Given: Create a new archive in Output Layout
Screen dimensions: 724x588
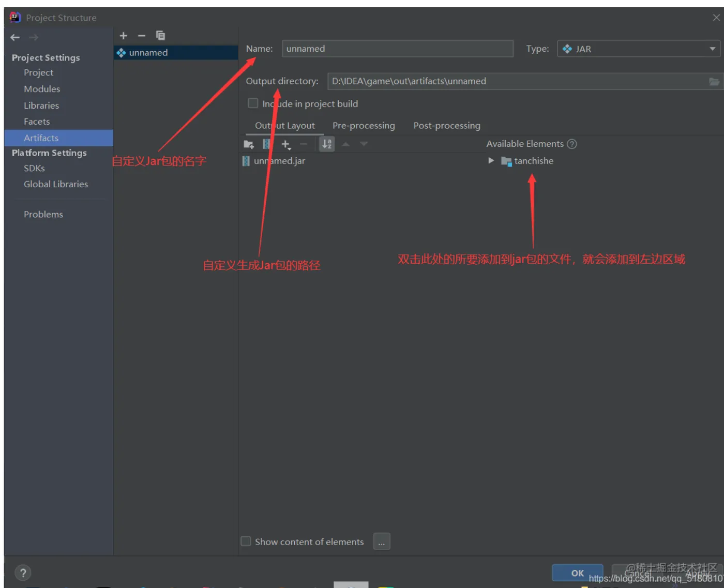Looking at the screenshot, I should pyautogui.click(x=266, y=144).
